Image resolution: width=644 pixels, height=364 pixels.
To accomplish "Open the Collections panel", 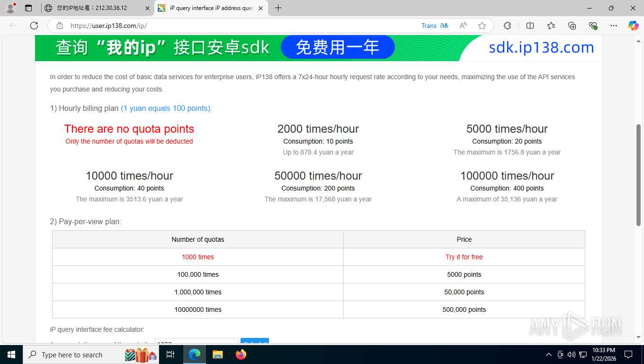I will (x=572, y=26).
